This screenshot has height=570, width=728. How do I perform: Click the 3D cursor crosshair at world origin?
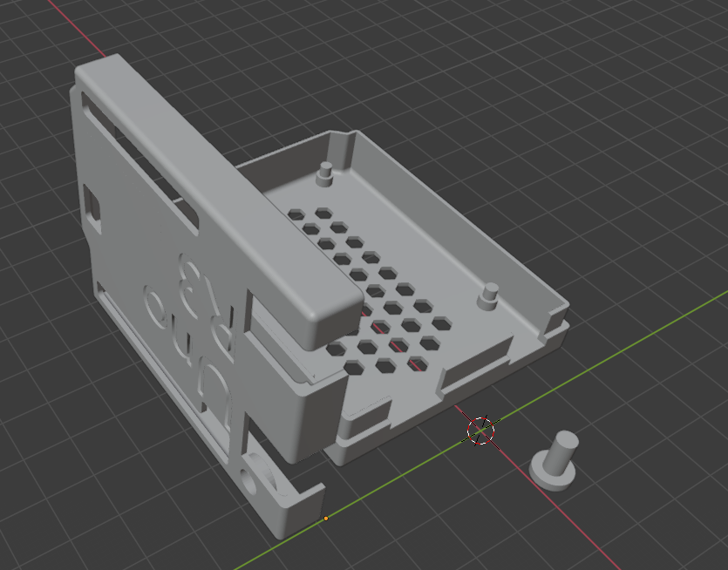(480, 431)
